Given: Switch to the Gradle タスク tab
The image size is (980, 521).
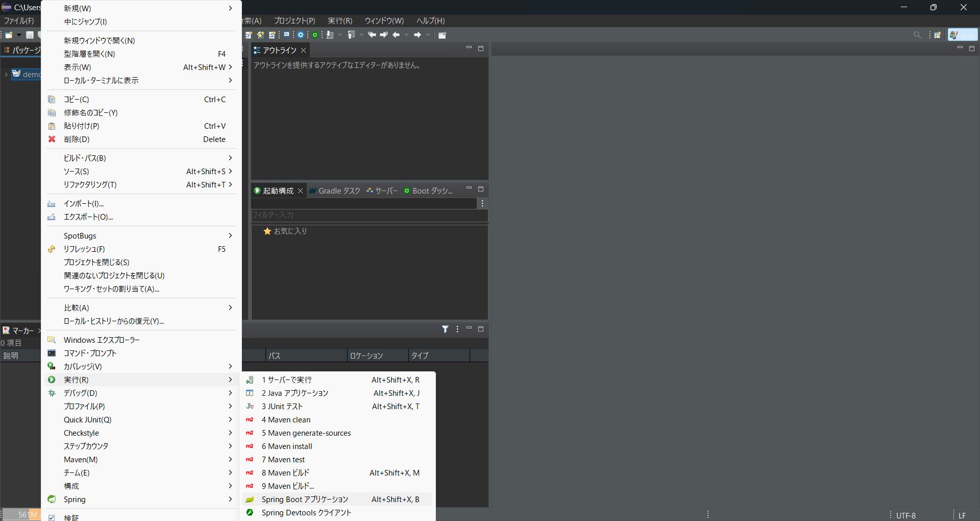Looking at the screenshot, I should click(335, 191).
